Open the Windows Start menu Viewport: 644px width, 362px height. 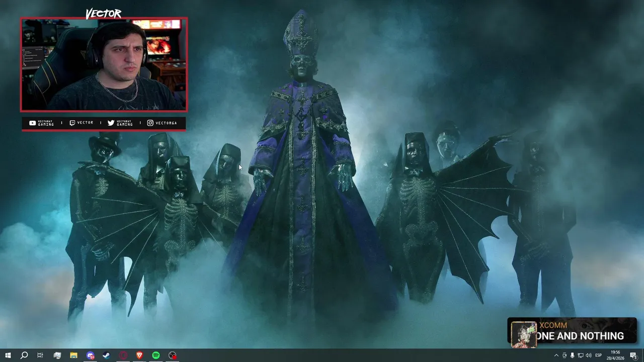pyautogui.click(x=8, y=355)
